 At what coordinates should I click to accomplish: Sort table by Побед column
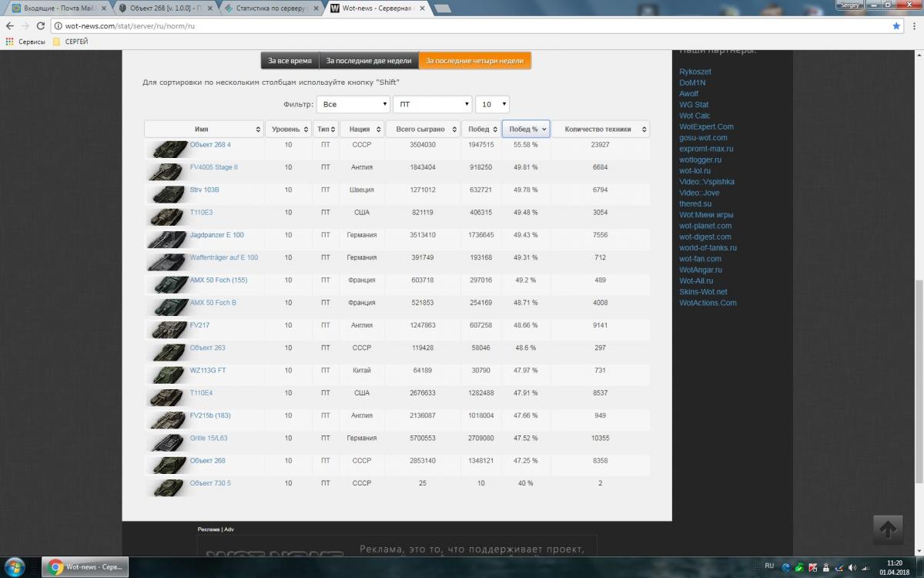coord(480,129)
